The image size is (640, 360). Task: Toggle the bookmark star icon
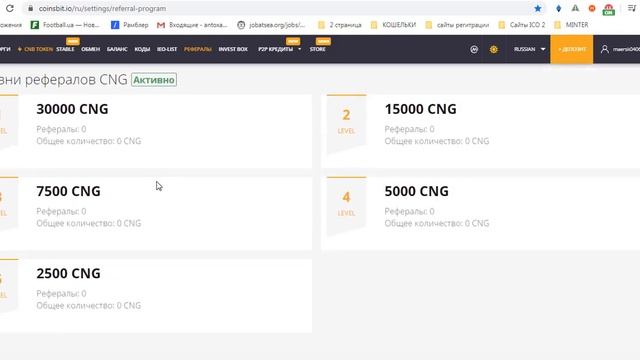pos(538,8)
